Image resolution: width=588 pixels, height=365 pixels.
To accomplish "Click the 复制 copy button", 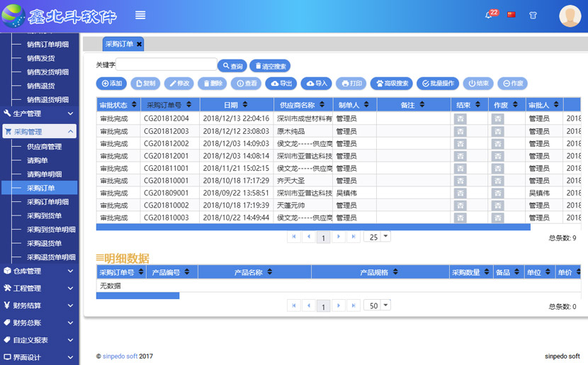I will [145, 84].
